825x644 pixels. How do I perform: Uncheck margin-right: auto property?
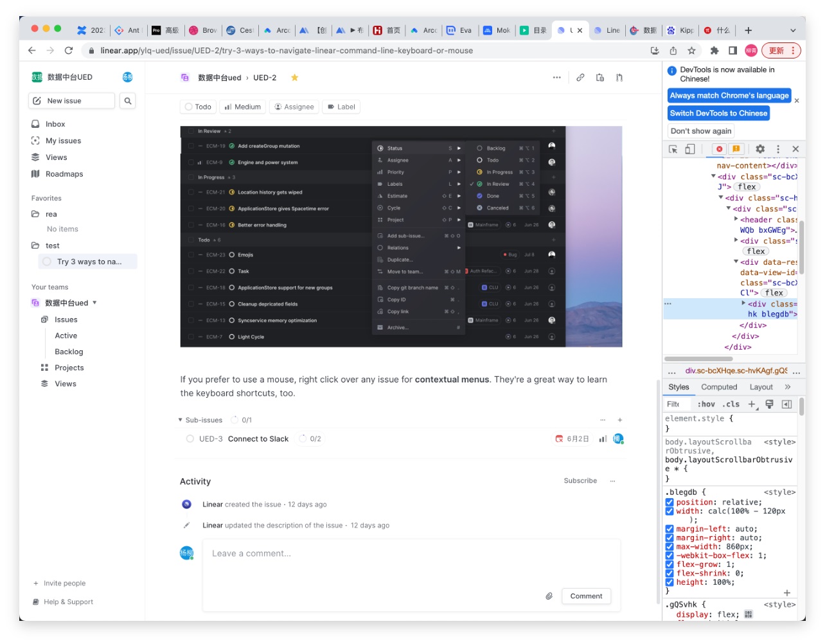[x=670, y=538]
